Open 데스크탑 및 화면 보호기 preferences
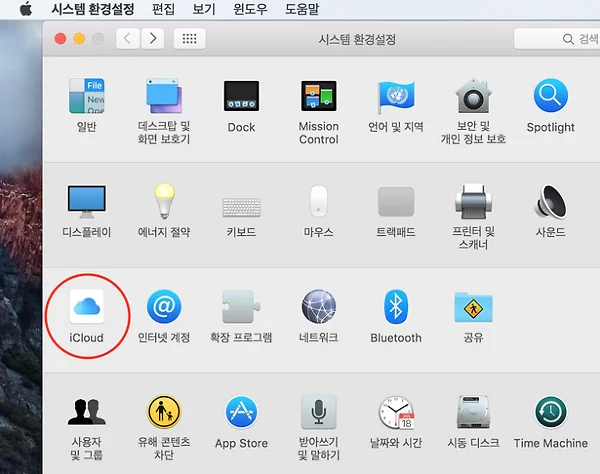Viewport: 600px width, 474px height. coord(164,111)
